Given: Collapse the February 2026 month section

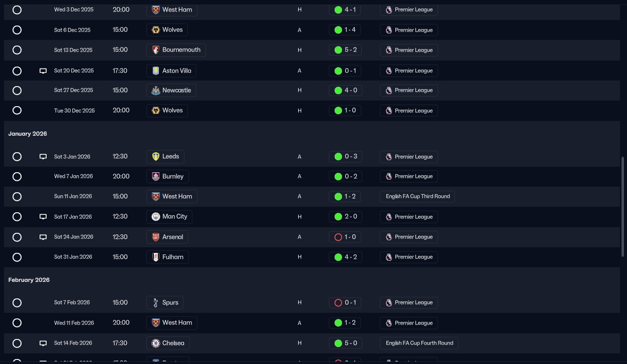Looking at the screenshot, I should (x=29, y=280).
